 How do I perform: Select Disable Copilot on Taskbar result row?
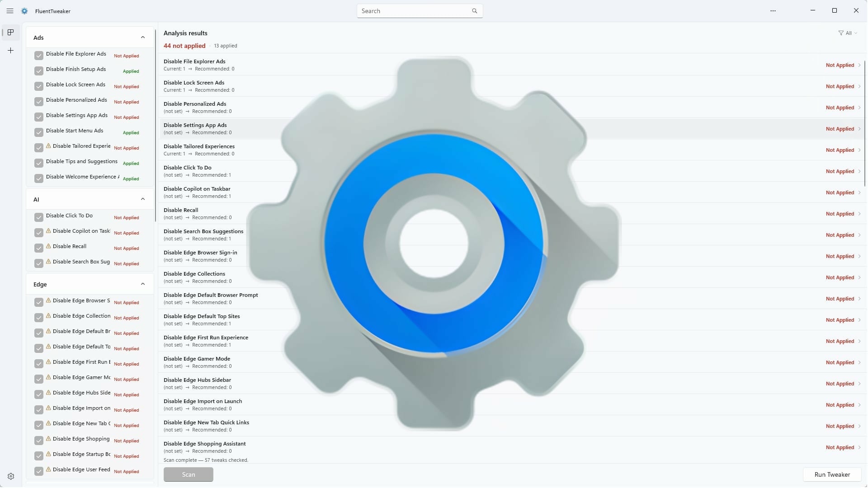(x=511, y=192)
